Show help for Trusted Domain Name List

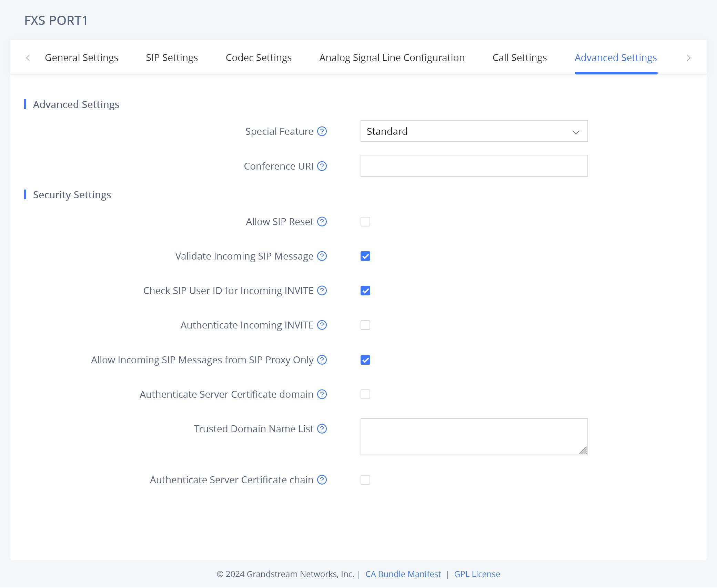pyautogui.click(x=322, y=429)
